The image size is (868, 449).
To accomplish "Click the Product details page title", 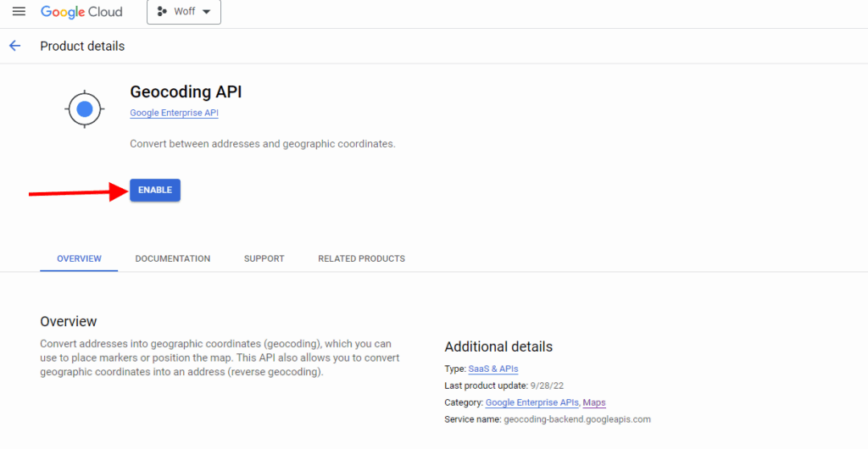I will [x=82, y=46].
